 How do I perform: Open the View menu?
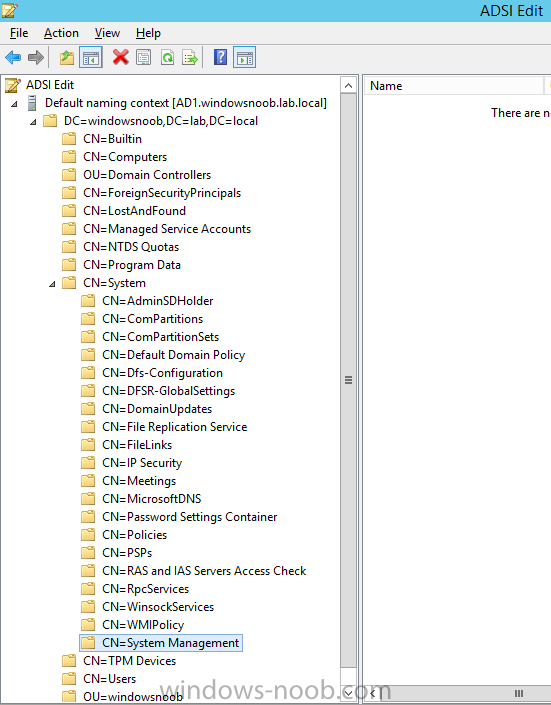click(x=107, y=33)
